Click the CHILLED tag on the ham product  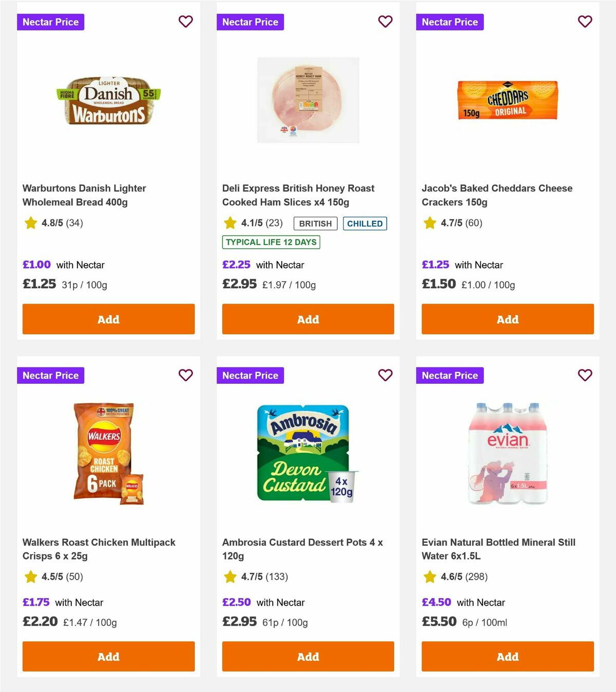(365, 223)
